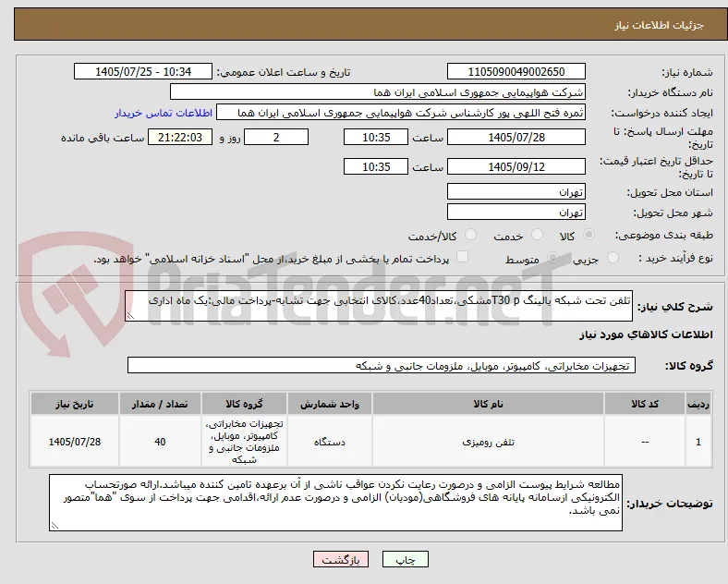The height and width of the screenshot is (584, 728).
Task: Select the کالا radio button
Action: pyautogui.click(x=588, y=235)
